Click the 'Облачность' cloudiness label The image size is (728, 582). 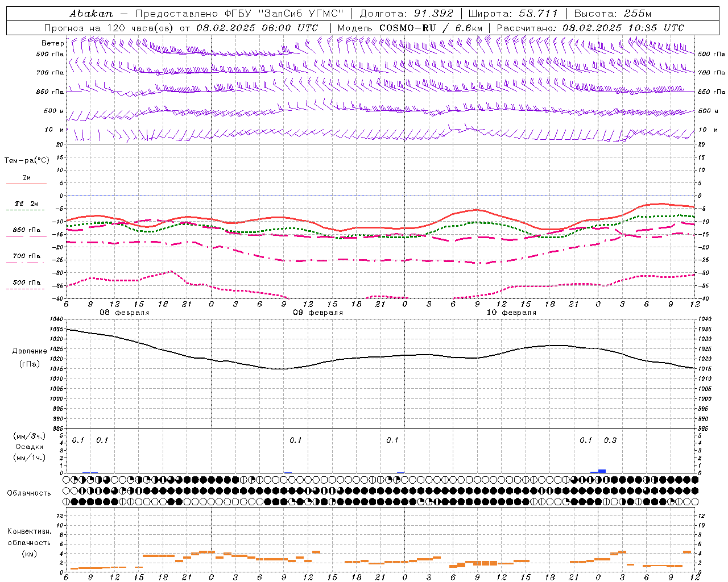click(29, 493)
